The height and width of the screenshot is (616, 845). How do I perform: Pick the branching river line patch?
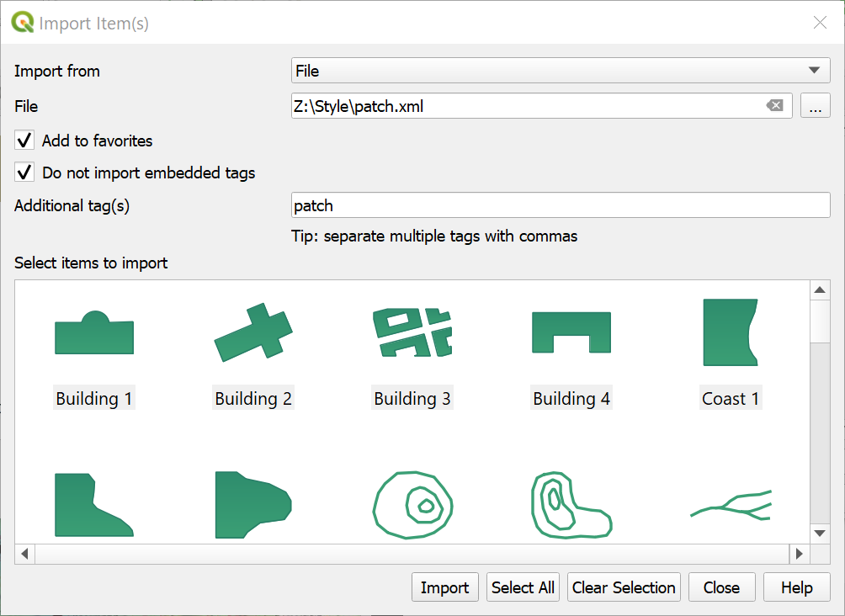click(731, 505)
